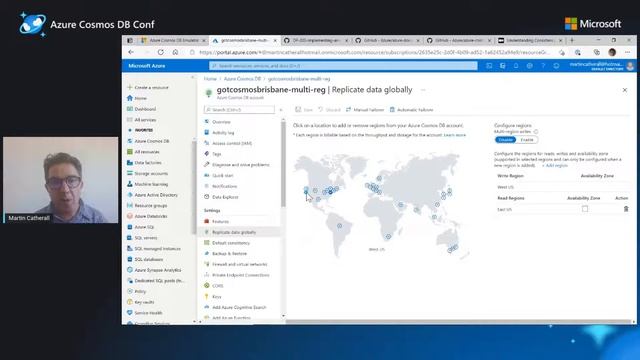Open portal settings gear in header
Screen dimensions: 640x360
529,66
